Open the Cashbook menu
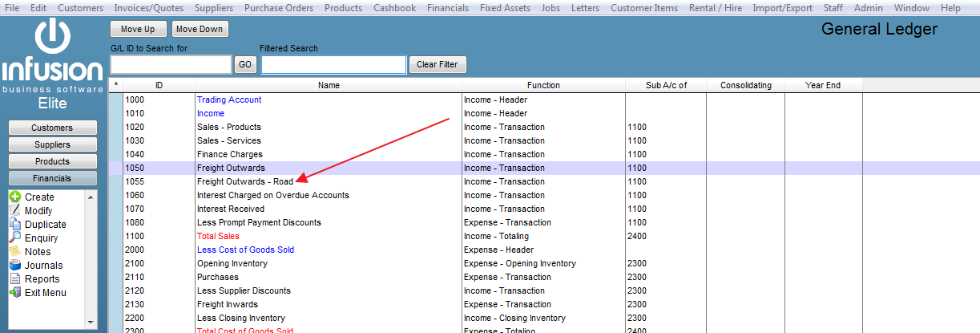The width and height of the screenshot is (980, 333). [395, 8]
